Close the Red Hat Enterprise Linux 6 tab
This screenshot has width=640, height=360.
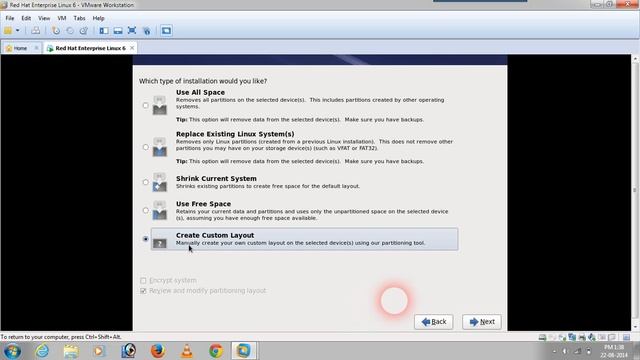point(132,48)
